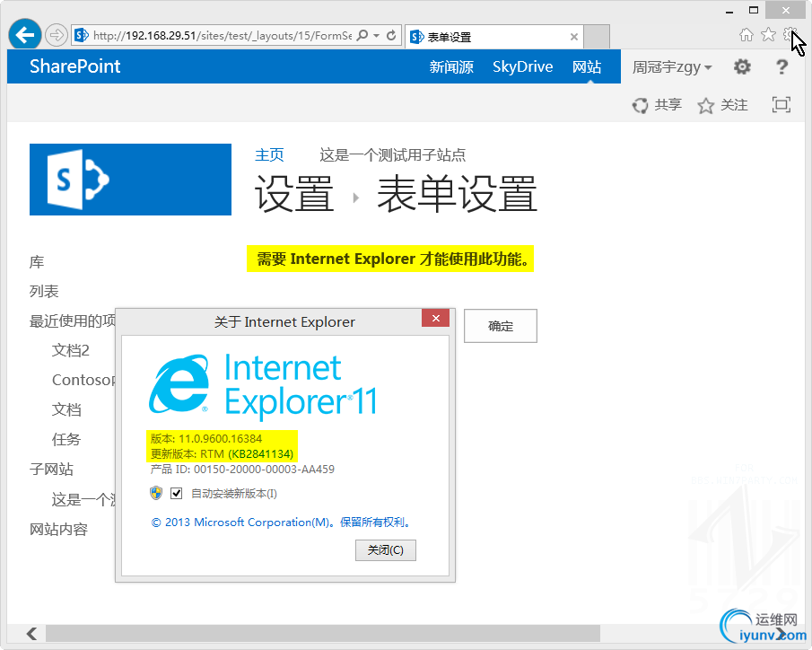Viewport: 812px width, 650px height.
Task: Click version text 11.0.9600.16384
Action: [x=220, y=438]
